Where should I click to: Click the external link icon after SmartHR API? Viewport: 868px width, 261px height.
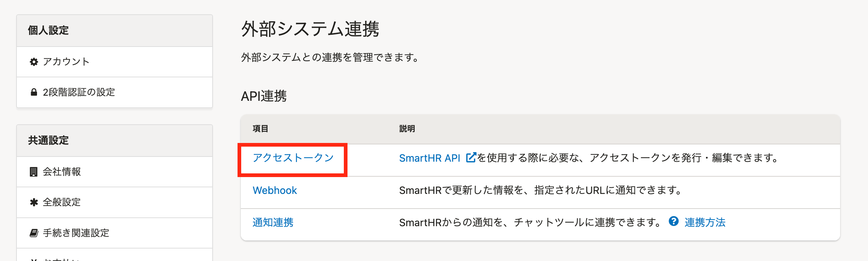coord(471,158)
